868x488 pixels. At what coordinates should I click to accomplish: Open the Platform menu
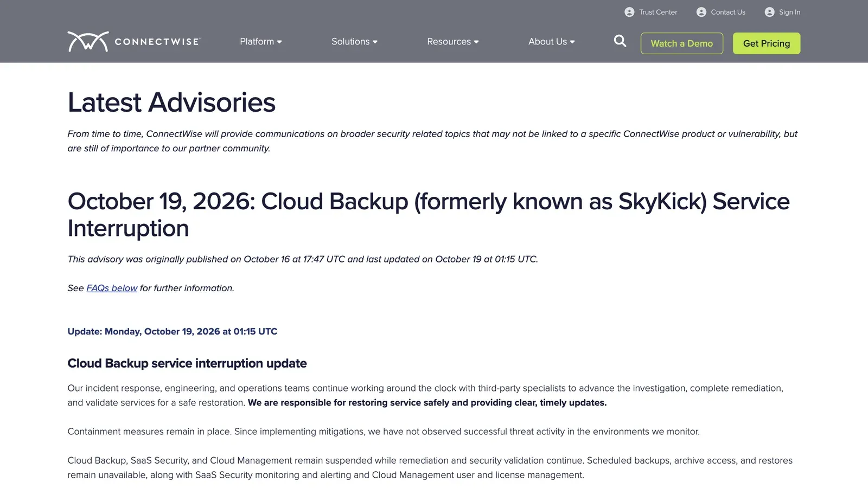tap(261, 42)
